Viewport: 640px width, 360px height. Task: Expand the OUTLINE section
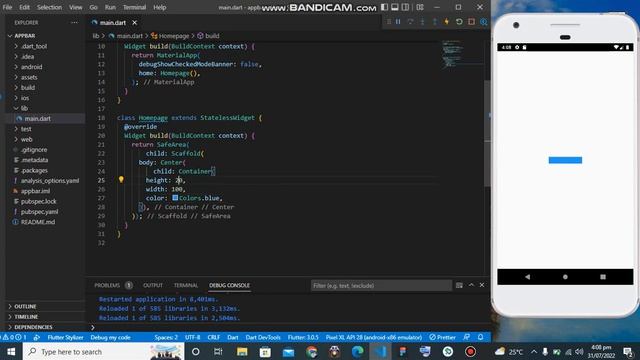coord(25,307)
